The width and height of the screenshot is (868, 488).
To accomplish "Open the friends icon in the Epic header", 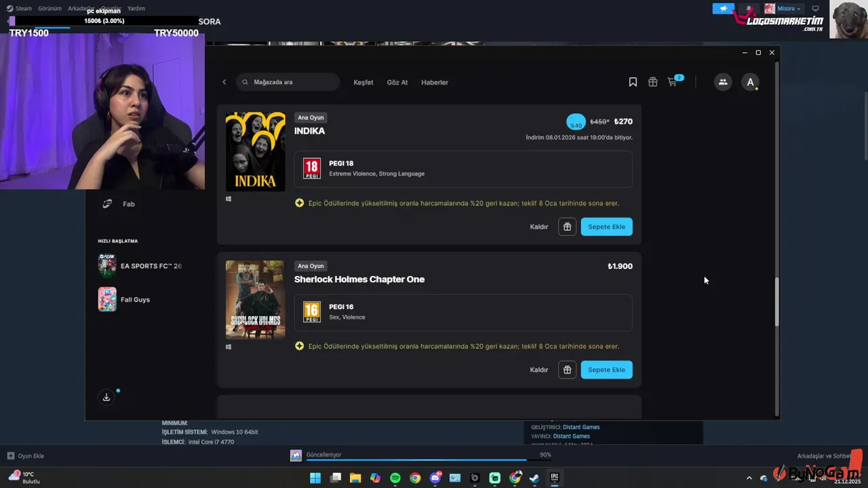I will [723, 82].
